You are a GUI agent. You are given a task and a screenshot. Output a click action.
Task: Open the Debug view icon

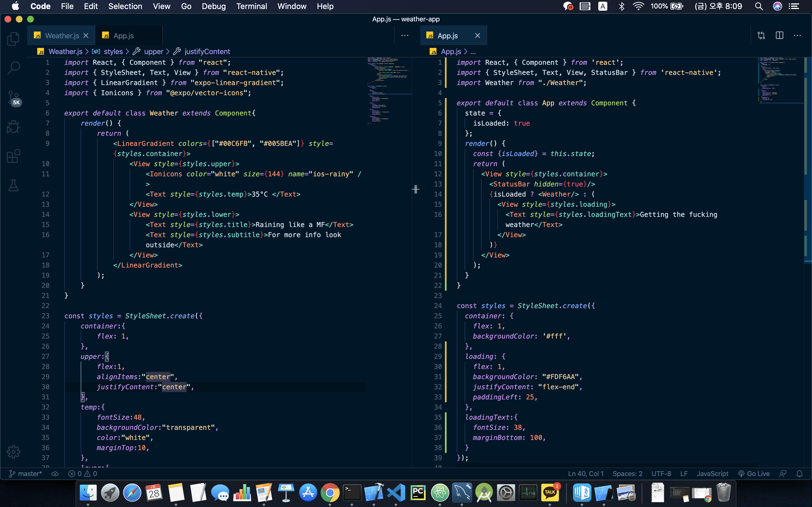(14, 127)
